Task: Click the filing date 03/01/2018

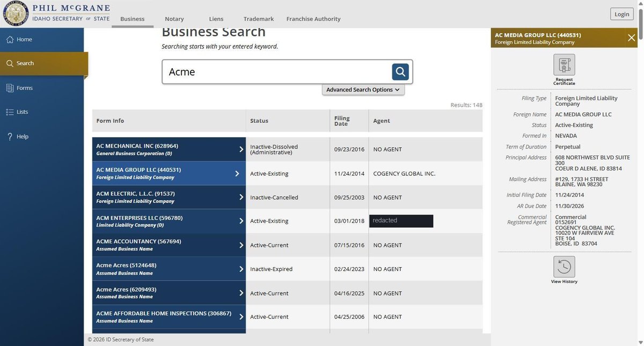Action: [x=349, y=222]
